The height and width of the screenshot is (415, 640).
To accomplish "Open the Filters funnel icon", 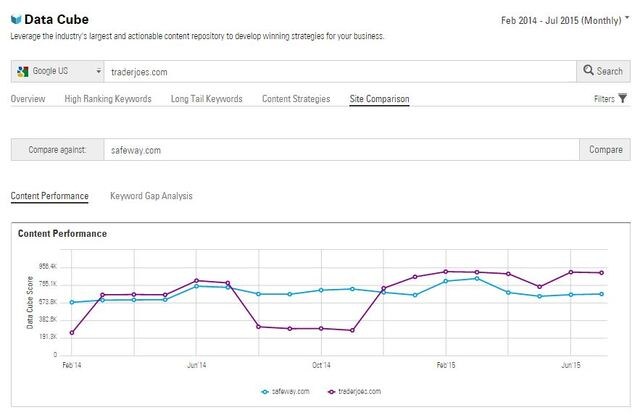I will [x=623, y=98].
